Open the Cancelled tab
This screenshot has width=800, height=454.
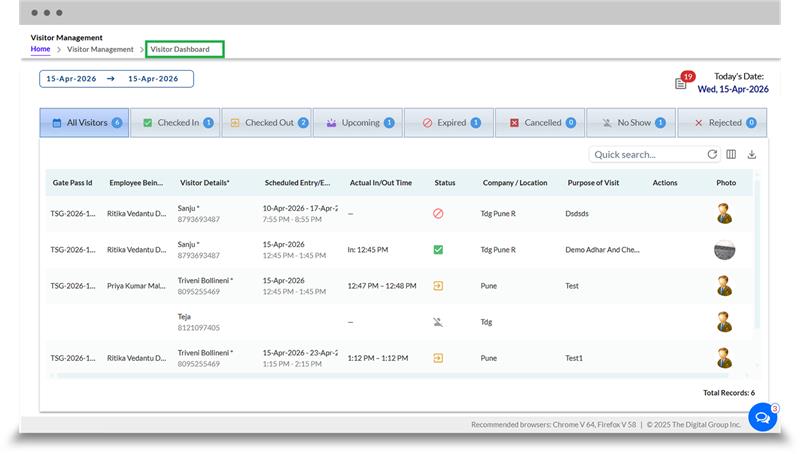(x=540, y=123)
